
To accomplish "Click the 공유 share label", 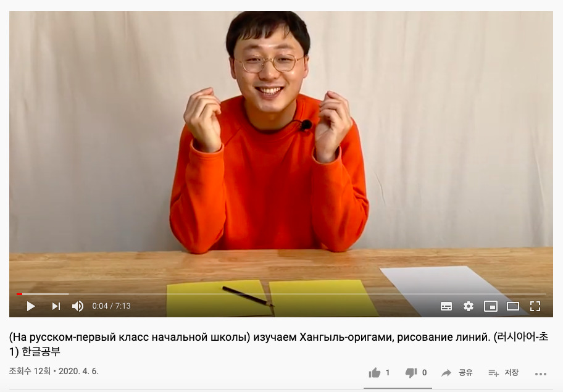I will 465,373.
